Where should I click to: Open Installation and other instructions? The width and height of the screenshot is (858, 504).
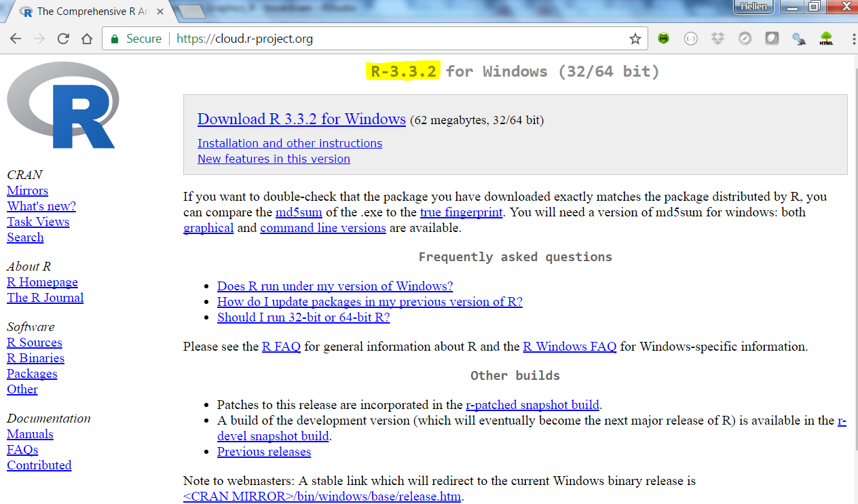[290, 143]
